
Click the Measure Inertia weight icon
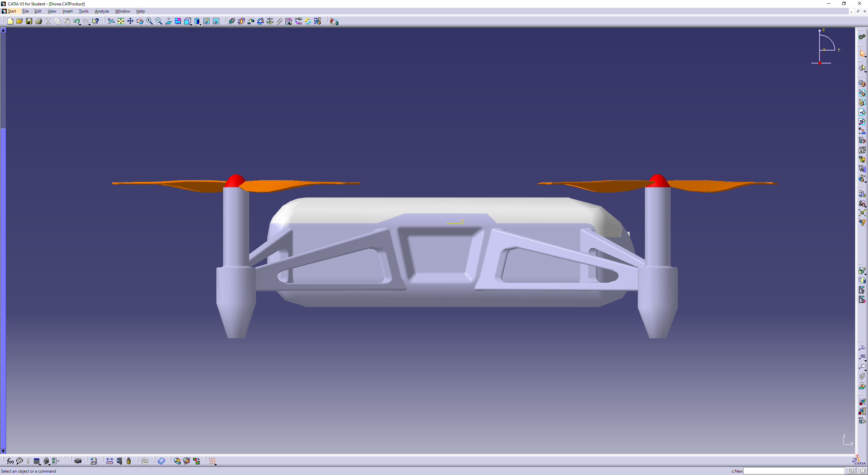[129, 461]
